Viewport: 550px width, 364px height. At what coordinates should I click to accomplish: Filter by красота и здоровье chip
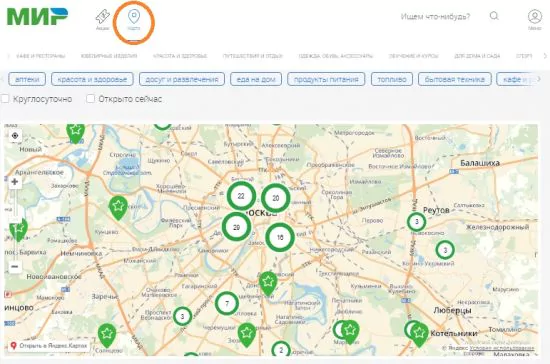click(x=92, y=79)
